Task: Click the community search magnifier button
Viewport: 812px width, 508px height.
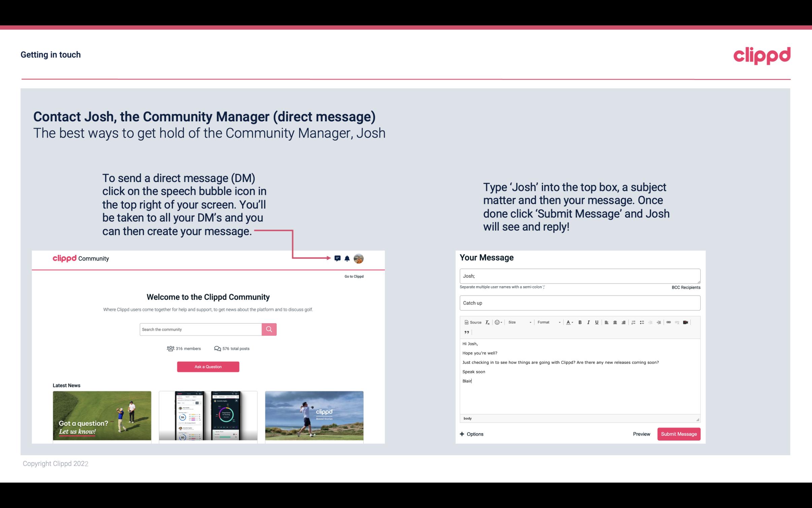Action: pos(268,329)
